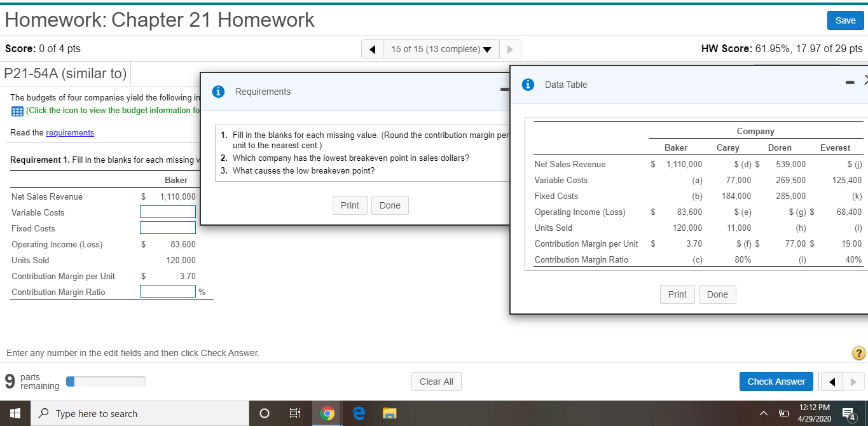Click the Contribution Margin Ratio input field
This screenshot has width=868, height=426.
pos(167,291)
